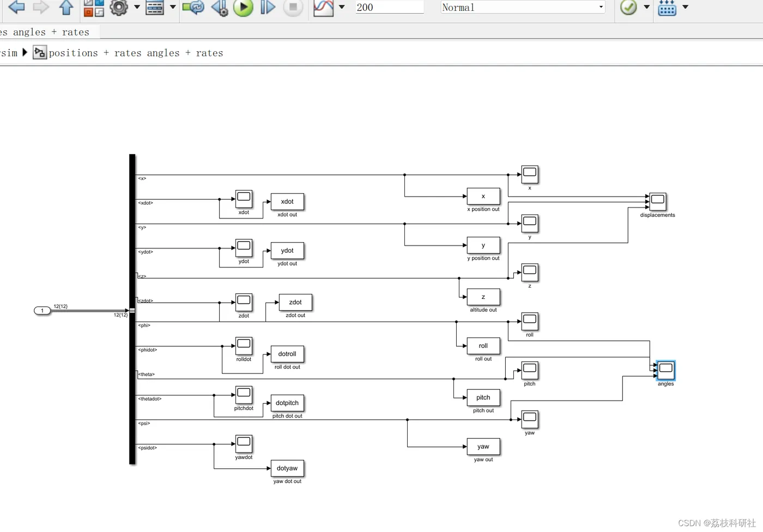Viewport: 763px width, 532px height.
Task: Select the xdot scope block
Action: [x=244, y=199]
